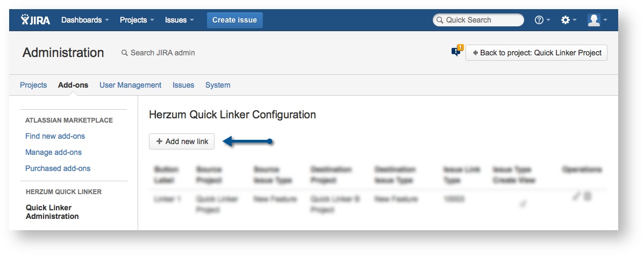Focus the Quick Search field
The width and height of the screenshot is (644, 256).
pos(478,20)
